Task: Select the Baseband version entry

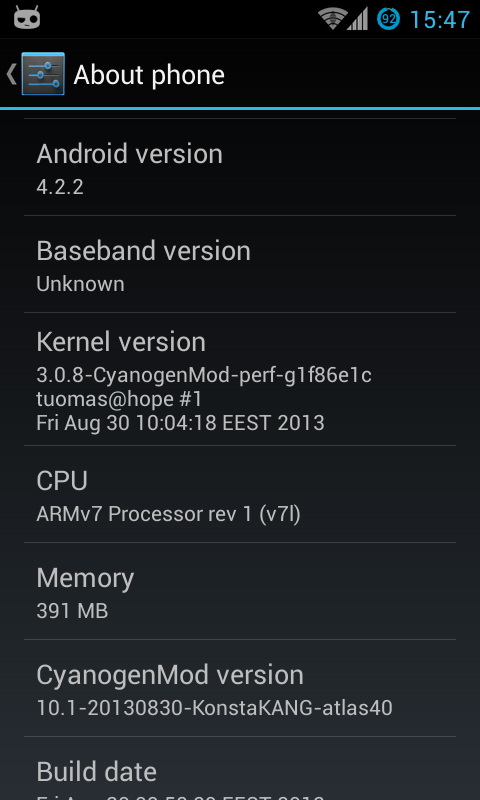Action: (x=240, y=264)
